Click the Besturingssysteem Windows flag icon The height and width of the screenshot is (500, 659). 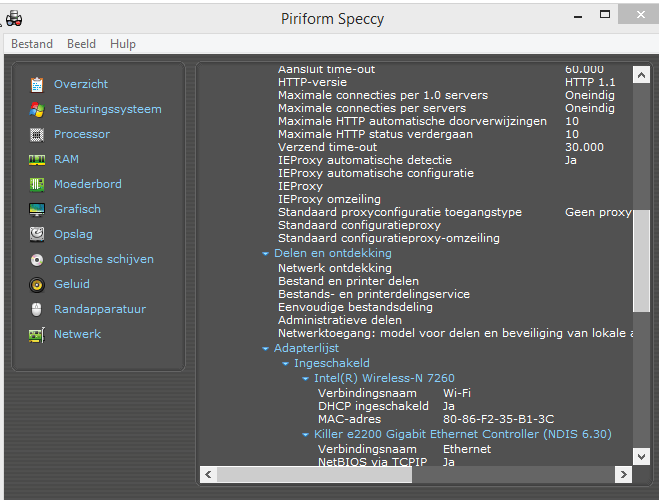pos(37,109)
